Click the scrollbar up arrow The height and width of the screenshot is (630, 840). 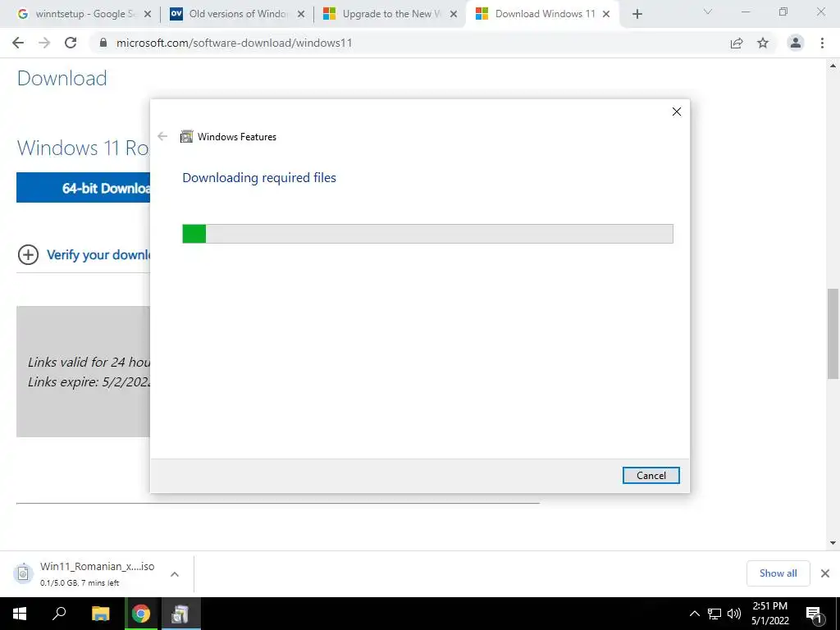click(833, 66)
